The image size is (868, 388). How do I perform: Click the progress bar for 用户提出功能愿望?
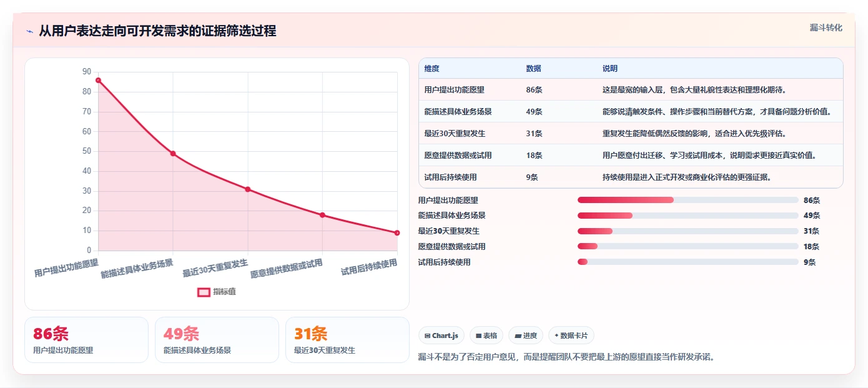[688, 200]
